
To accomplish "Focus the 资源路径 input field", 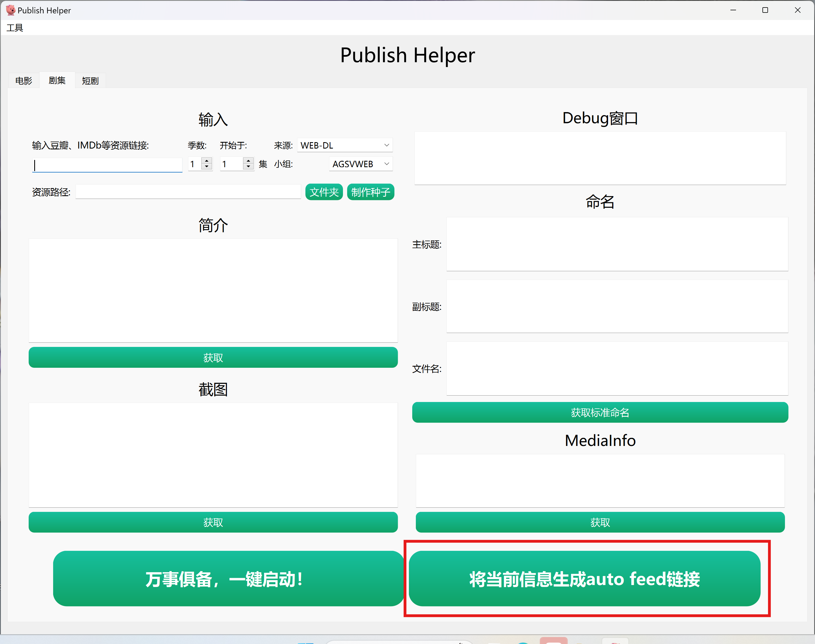I will [x=188, y=192].
